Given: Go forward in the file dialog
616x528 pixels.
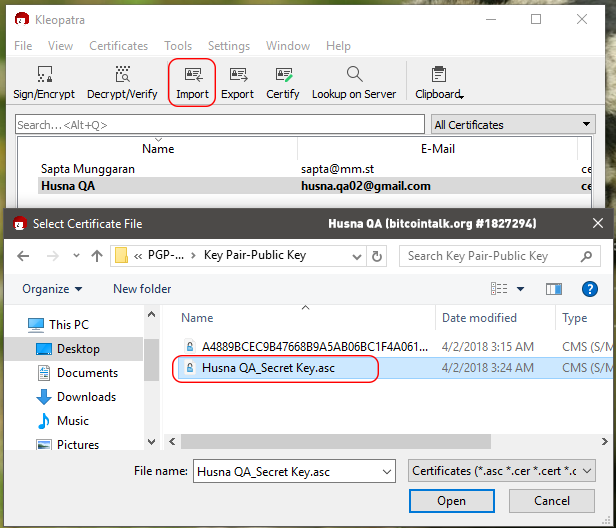Looking at the screenshot, I should (x=53, y=256).
